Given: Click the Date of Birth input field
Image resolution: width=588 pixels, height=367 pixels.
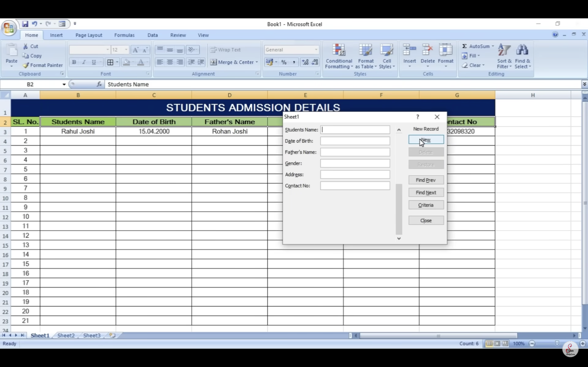Looking at the screenshot, I should click(355, 141).
